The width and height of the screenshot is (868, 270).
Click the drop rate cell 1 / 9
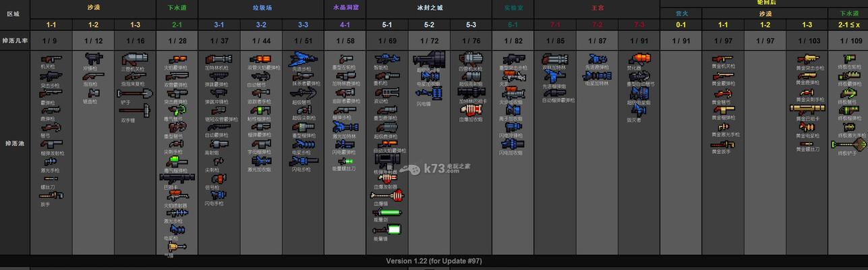click(51, 41)
